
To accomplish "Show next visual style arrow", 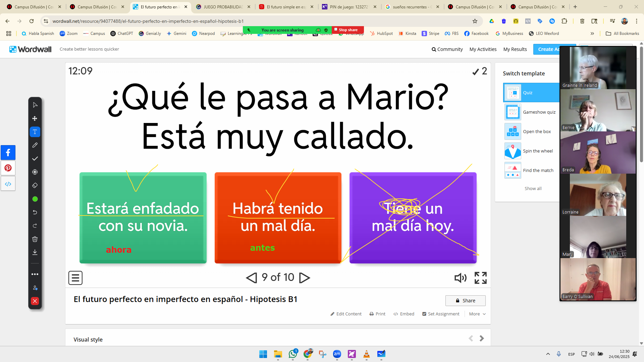I will click(x=482, y=339).
